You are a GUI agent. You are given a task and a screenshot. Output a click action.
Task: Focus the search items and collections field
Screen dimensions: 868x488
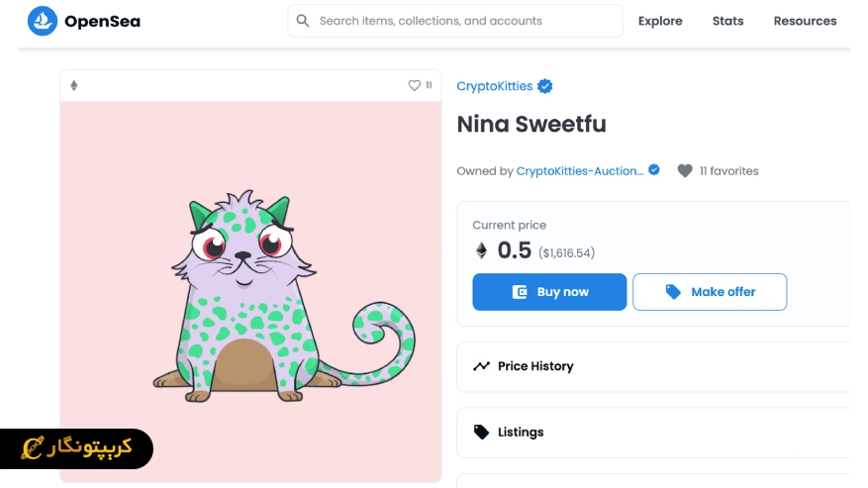[x=465, y=21]
